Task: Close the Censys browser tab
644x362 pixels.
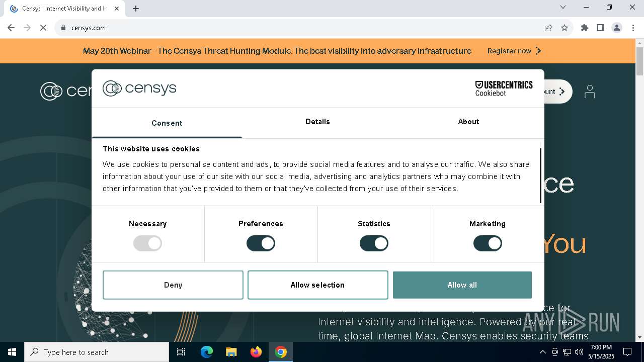Action: (117, 9)
